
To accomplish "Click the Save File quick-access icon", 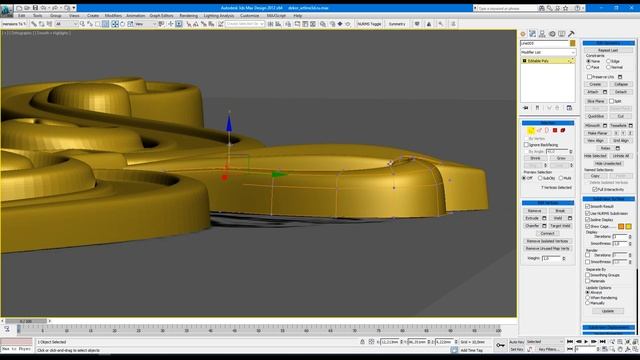I will pos(35,8).
